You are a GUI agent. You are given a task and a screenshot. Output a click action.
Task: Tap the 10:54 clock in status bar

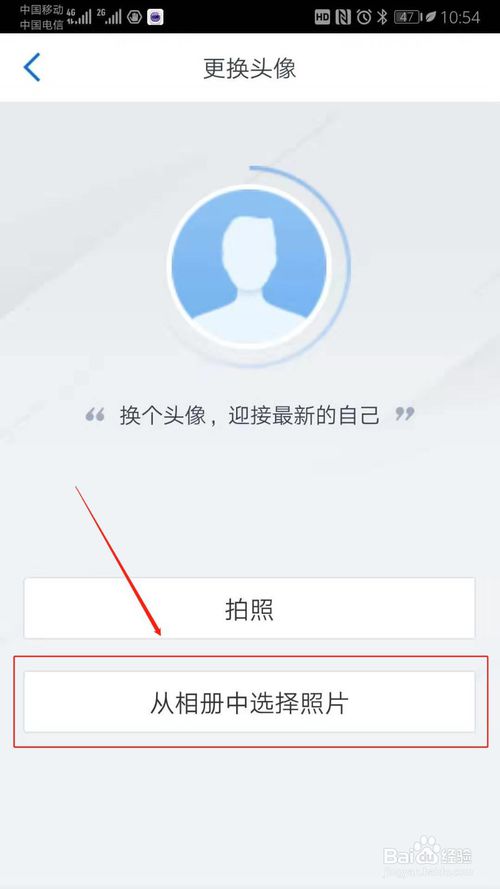point(460,18)
